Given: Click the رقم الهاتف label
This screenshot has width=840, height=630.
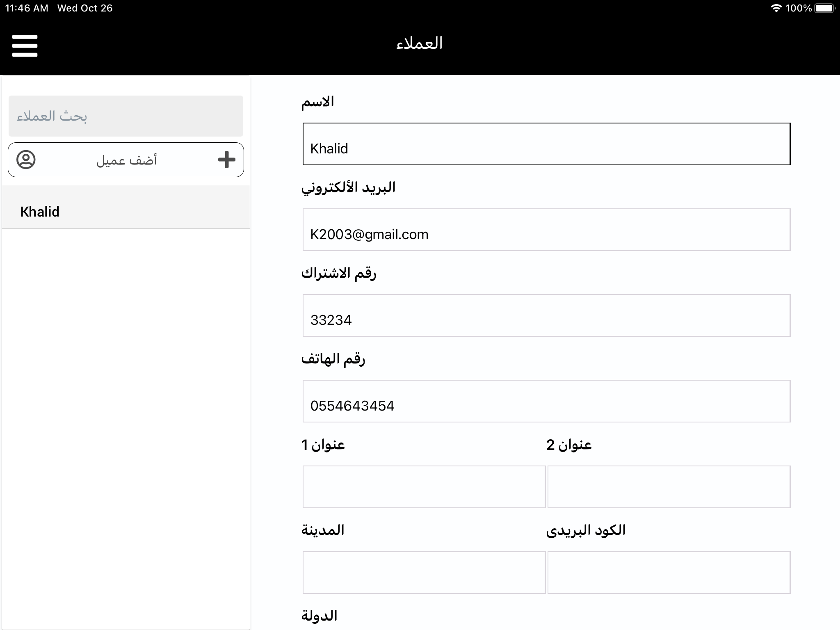Looking at the screenshot, I should [x=333, y=359].
